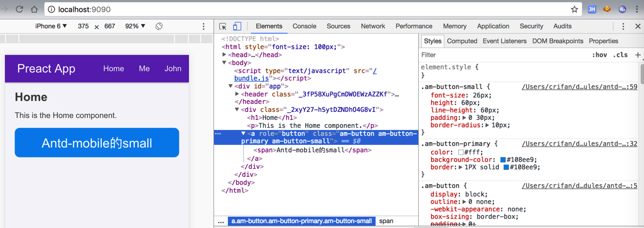Open am-button-primary stylesheet source link
The width and height of the screenshot is (644, 228).
pos(579,144)
